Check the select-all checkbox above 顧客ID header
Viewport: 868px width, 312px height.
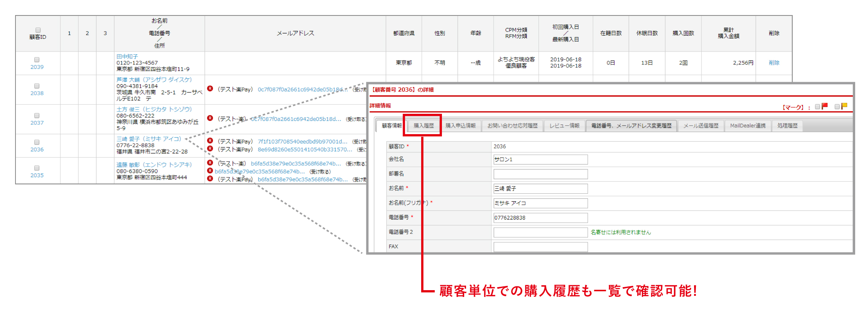(38, 30)
